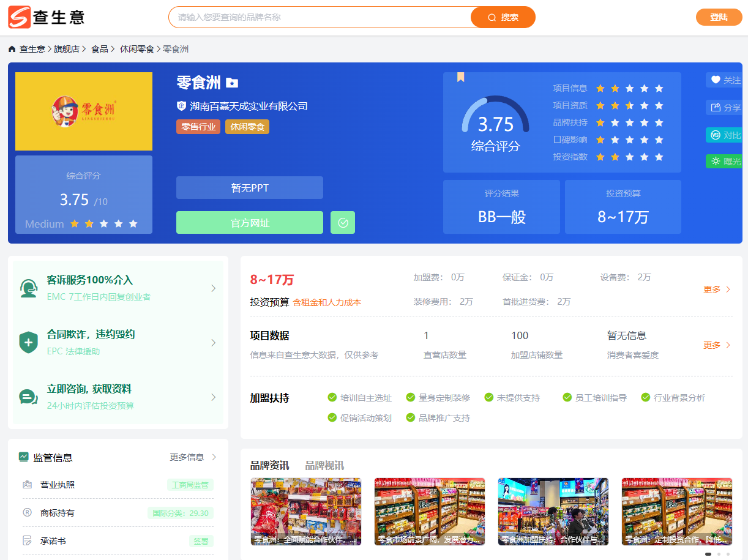Click the 暂无PPT button
The image size is (748, 560).
pyautogui.click(x=250, y=188)
